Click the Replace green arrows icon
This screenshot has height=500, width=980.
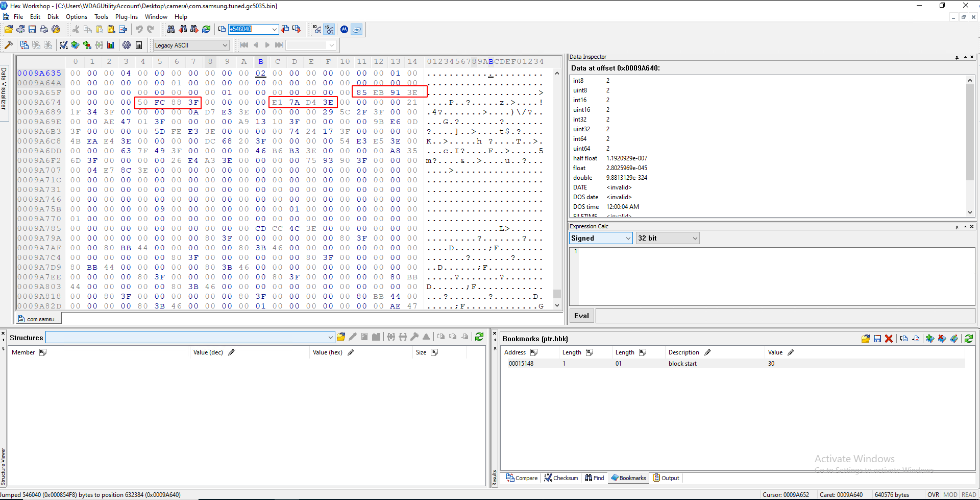206,29
